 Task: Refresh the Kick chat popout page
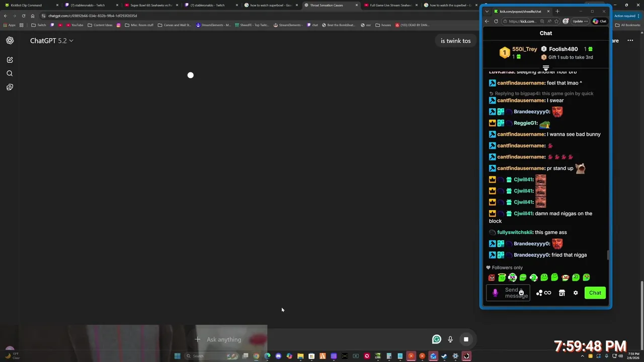[496, 21]
